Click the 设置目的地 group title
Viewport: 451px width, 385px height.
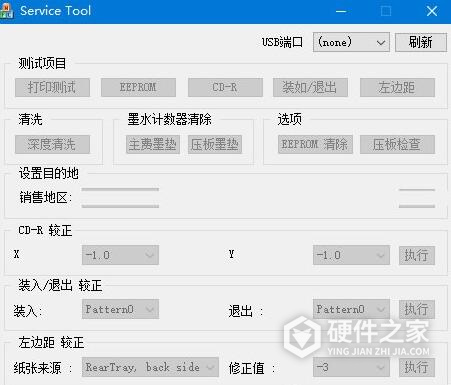point(49,173)
